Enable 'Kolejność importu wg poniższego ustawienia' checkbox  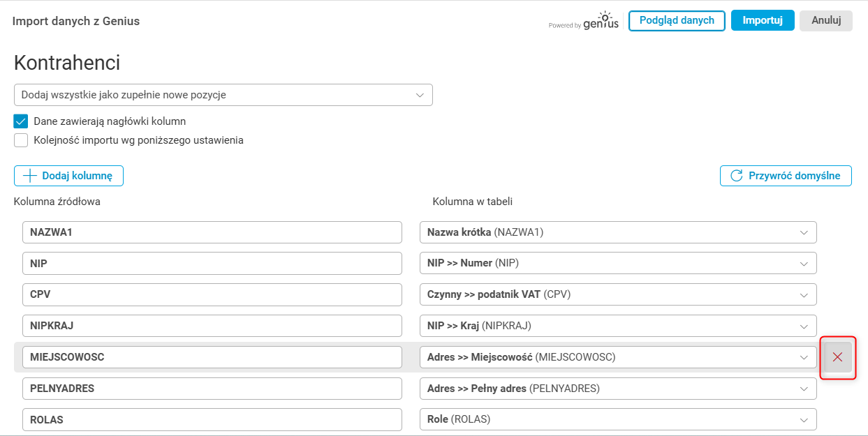pos(21,140)
